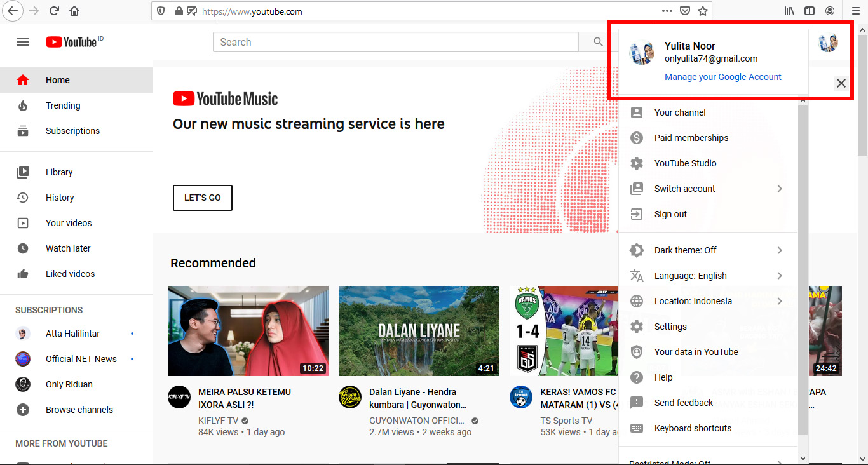The height and width of the screenshot is (465, 868).
Task: Toggle the hamburger guide menu
Action: tap(23, 42)
